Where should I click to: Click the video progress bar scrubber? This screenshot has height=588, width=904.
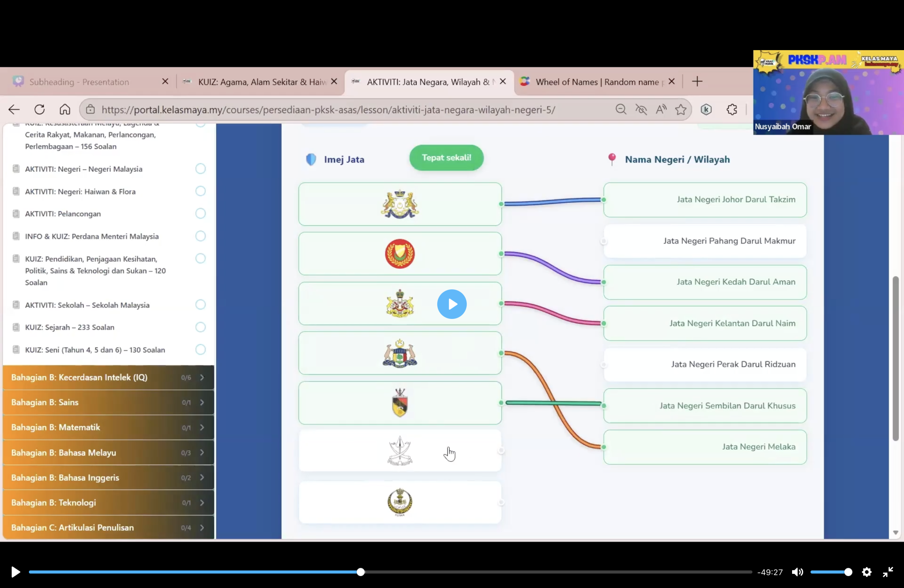coord(361,572)
